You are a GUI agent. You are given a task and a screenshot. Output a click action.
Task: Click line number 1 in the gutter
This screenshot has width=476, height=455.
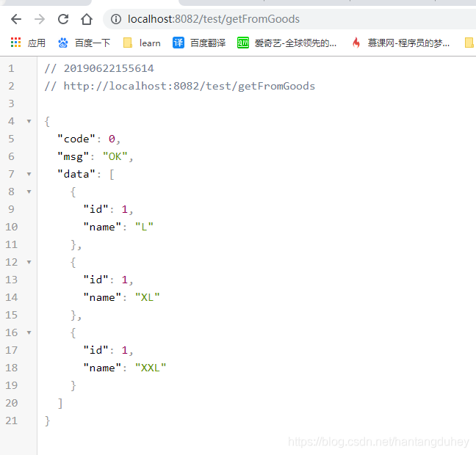click(11, 68)
